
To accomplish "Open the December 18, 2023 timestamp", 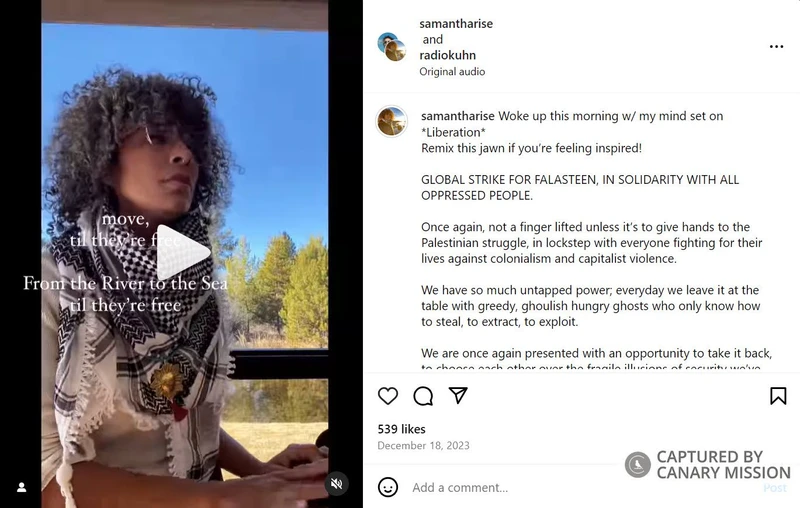I will click(x=423, y=445).
